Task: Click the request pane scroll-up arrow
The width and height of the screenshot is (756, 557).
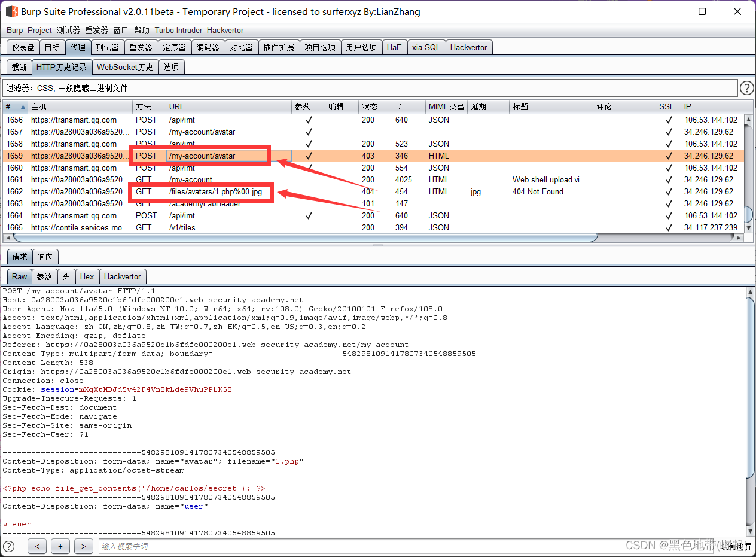Action: 751,291
